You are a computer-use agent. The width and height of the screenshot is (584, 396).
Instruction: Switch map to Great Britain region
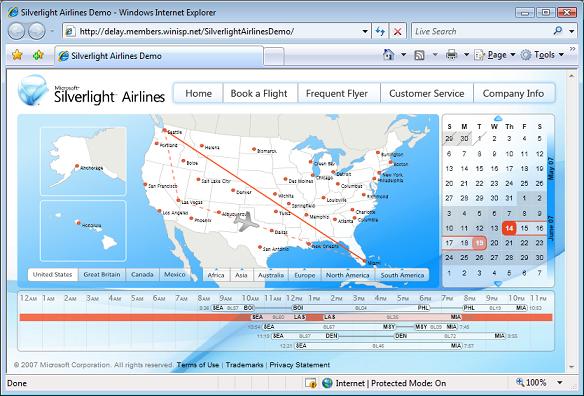tap(102, 275)
